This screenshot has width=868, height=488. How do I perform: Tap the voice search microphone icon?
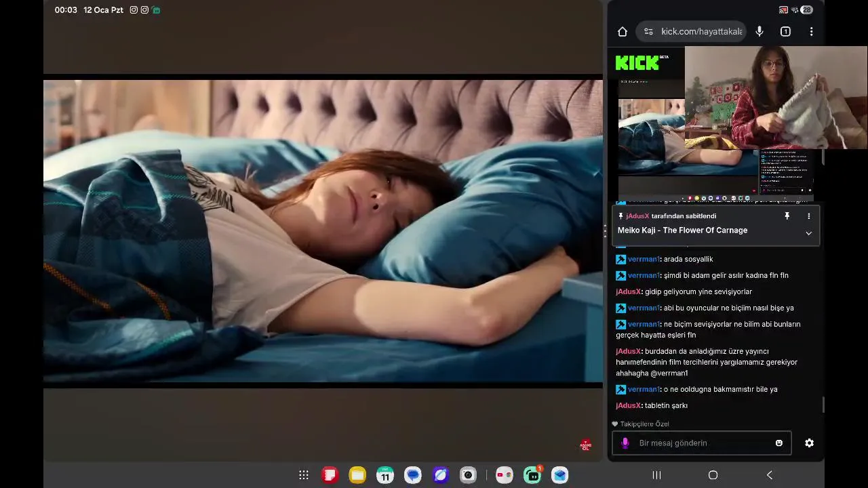759,31
